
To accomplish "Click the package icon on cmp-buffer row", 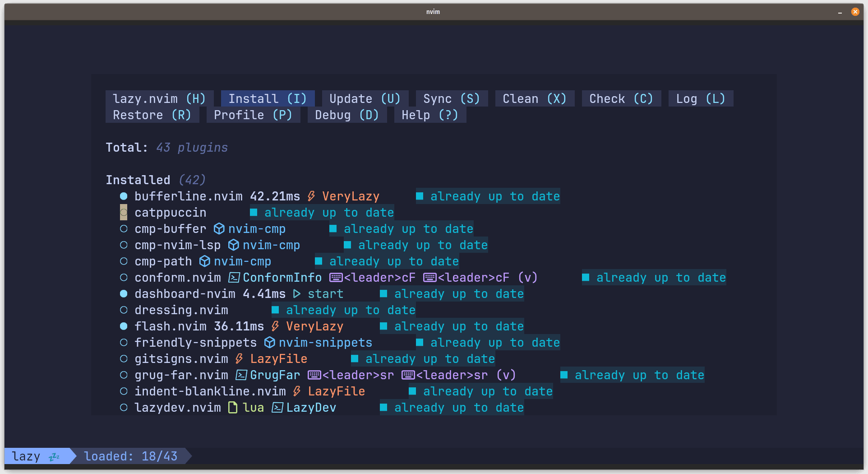I will click(x=219, y=229).
